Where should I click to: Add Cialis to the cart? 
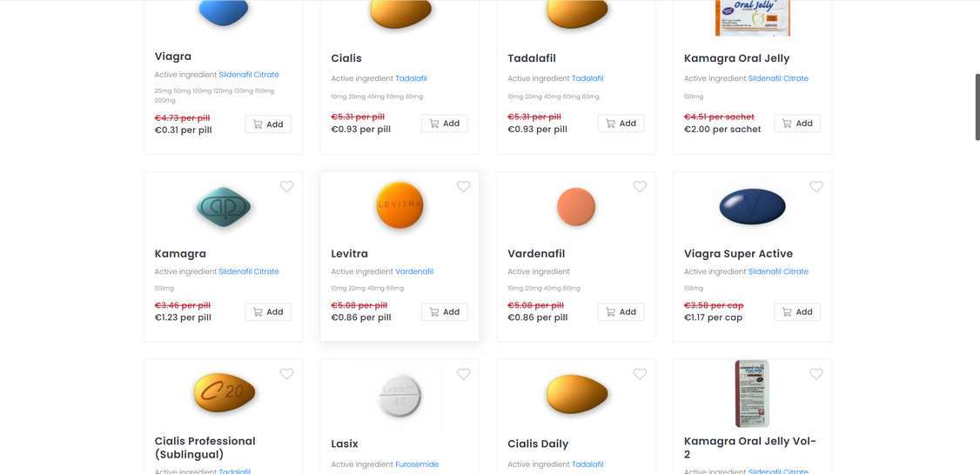[445, 124]
